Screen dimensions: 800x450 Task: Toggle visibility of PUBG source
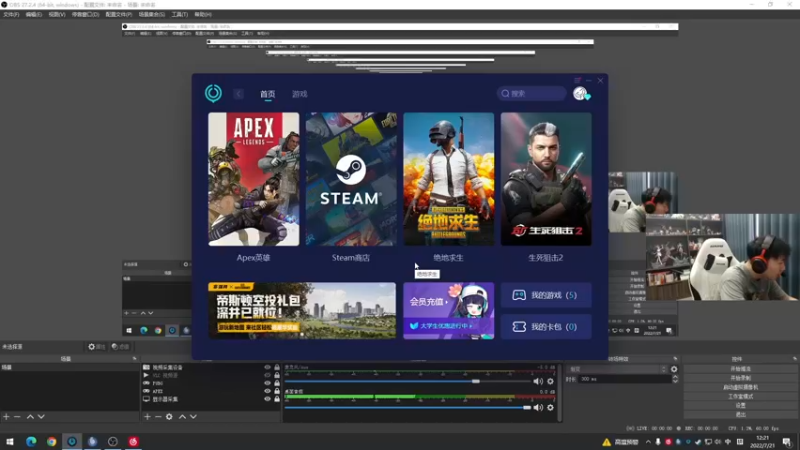tap(267, 383)
